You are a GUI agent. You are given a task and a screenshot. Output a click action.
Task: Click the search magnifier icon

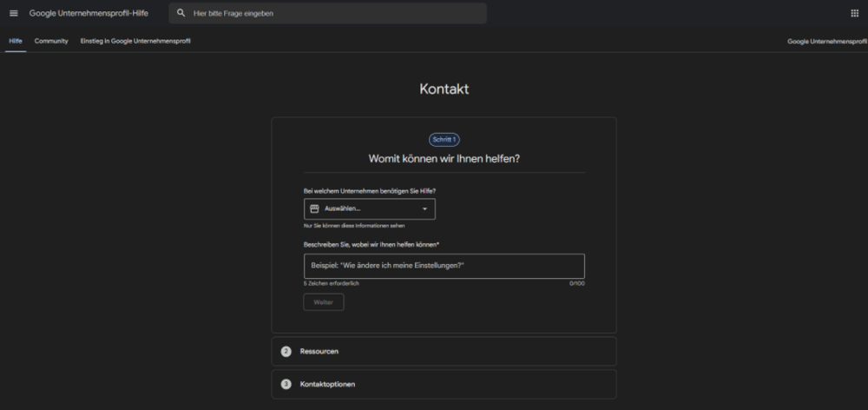coord(181,13)
